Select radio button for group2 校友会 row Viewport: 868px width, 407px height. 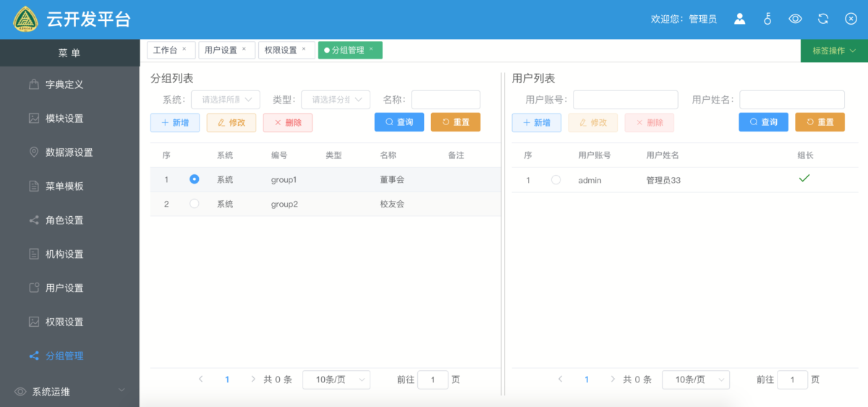(x=194, y=204)
